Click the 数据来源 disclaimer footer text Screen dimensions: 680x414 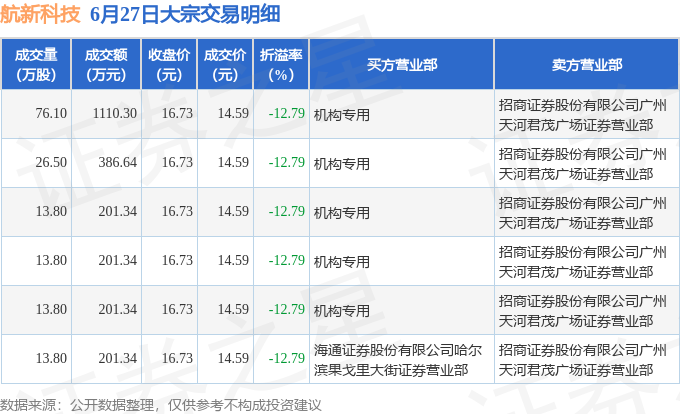click(161, 405)
